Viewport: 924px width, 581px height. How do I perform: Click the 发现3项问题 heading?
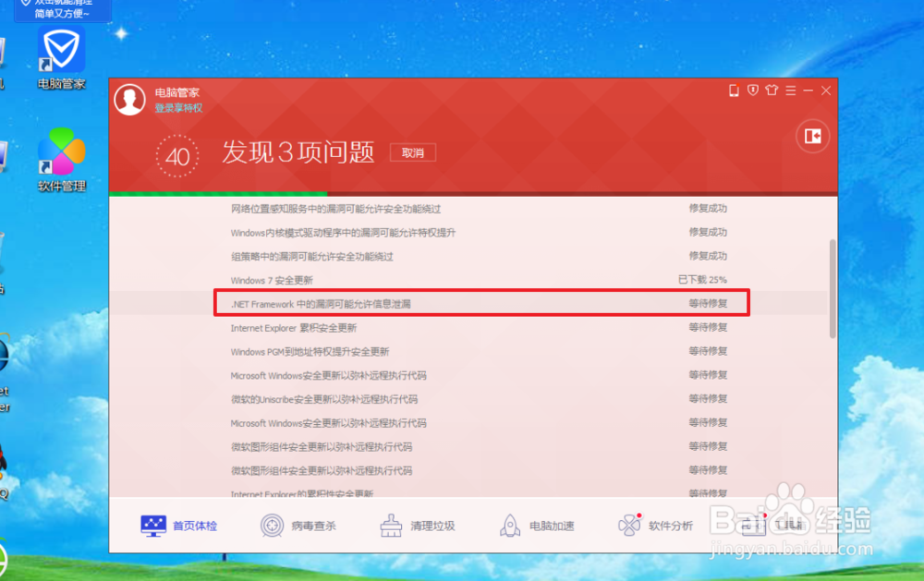click(x=298, y=152)
